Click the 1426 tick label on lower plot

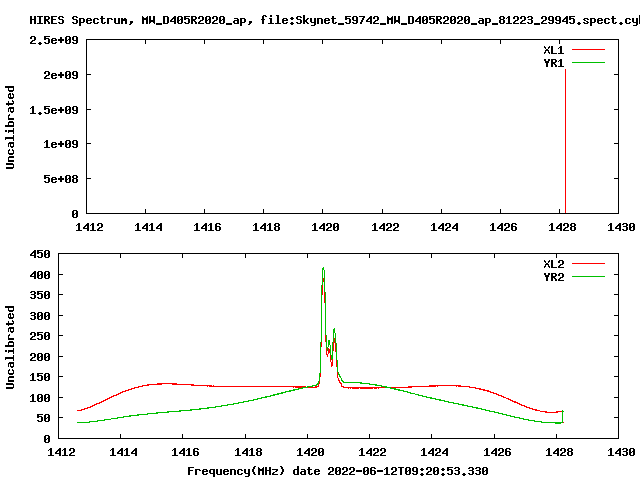coord(497,452)
